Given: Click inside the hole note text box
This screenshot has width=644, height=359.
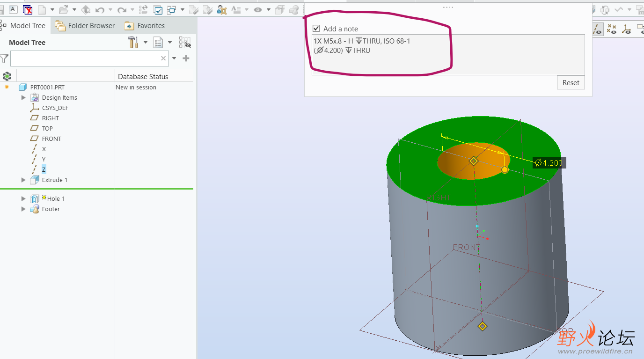Looking at the screenshot, I should (448, 54).
